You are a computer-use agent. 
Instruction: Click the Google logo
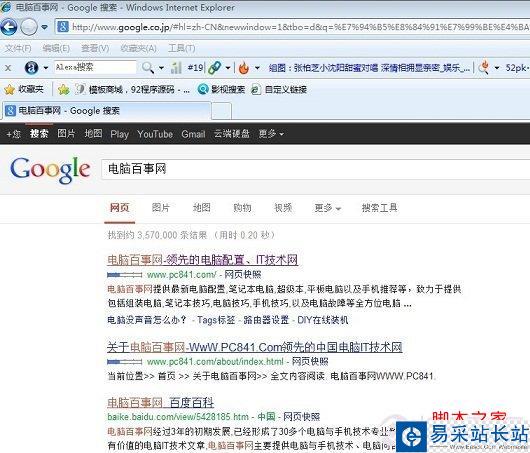click(50, 170)
